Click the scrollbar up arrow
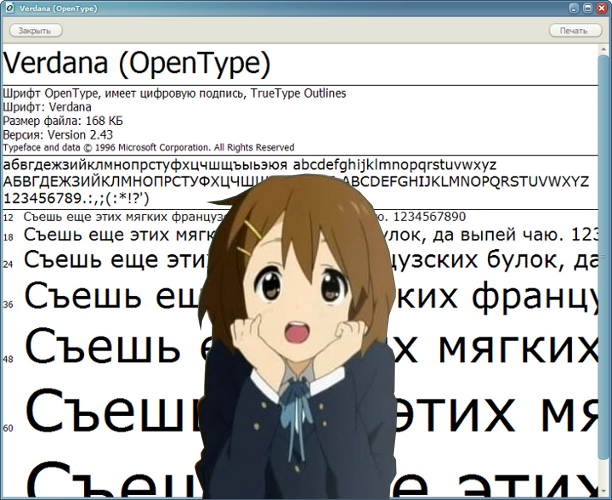 tap(603, 49)
